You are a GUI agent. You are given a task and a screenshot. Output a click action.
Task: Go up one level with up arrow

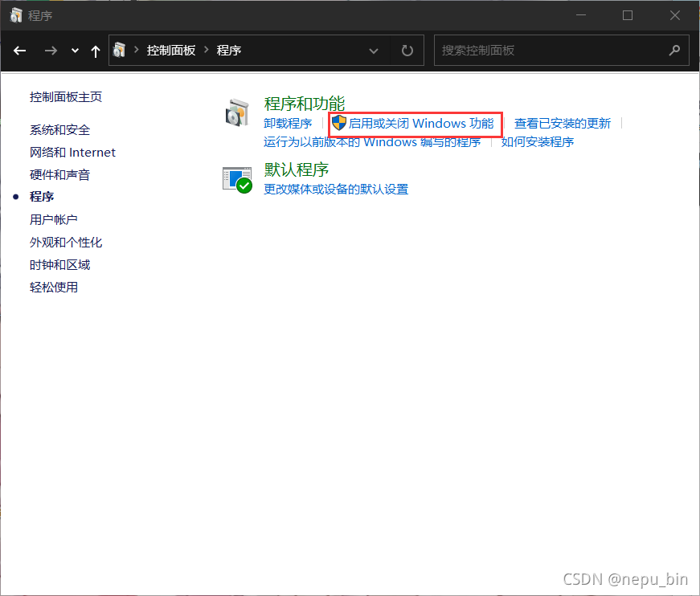(96, 51)
